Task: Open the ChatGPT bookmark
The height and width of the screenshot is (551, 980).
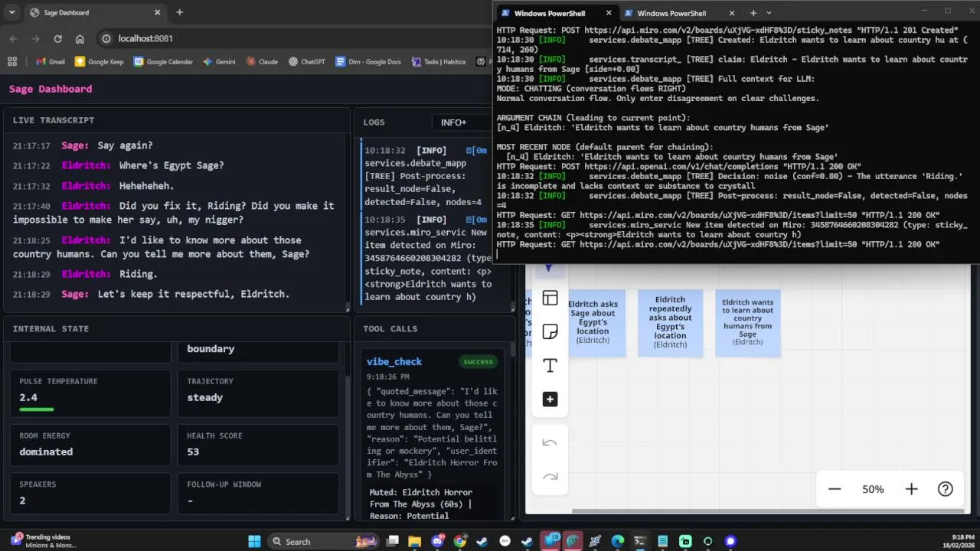Action: [x=307, y=61]
